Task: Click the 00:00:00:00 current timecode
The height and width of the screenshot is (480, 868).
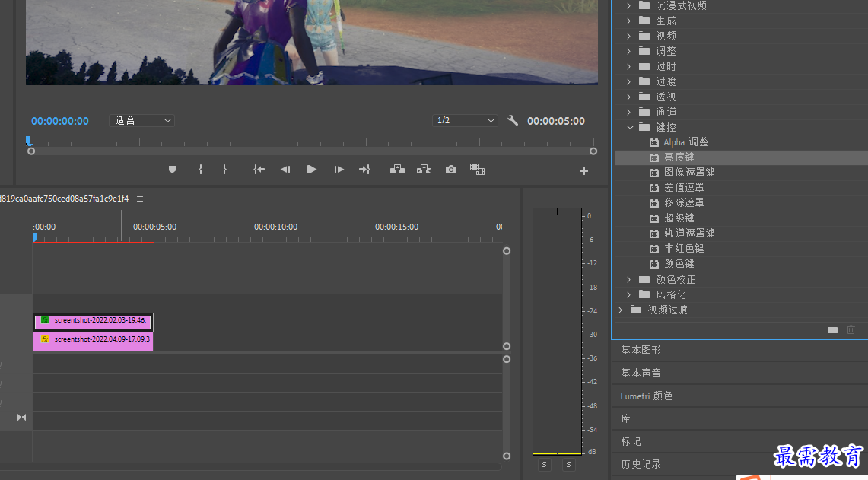Action: click(60, 121)
